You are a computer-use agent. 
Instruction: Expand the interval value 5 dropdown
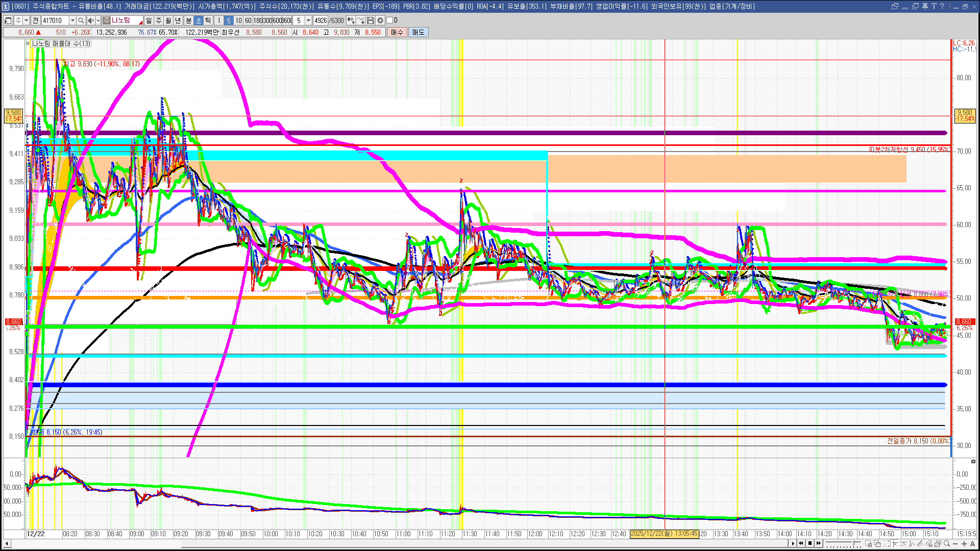(x=308, y=20)
